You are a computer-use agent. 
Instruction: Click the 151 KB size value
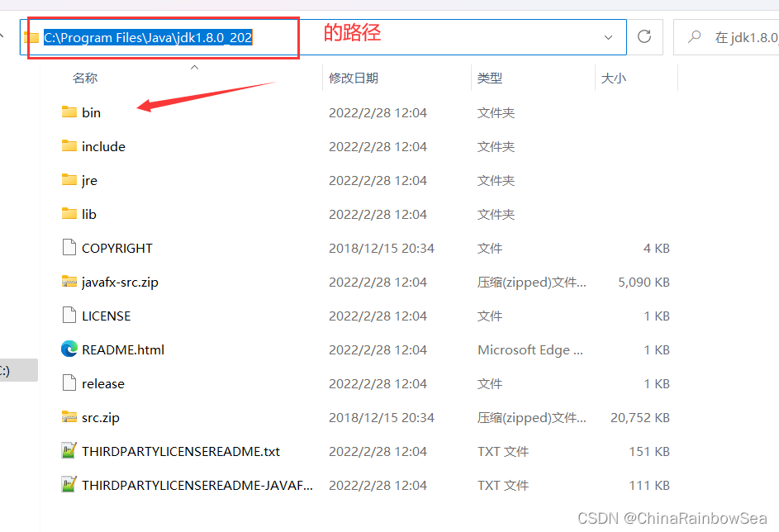coord(649,452)
